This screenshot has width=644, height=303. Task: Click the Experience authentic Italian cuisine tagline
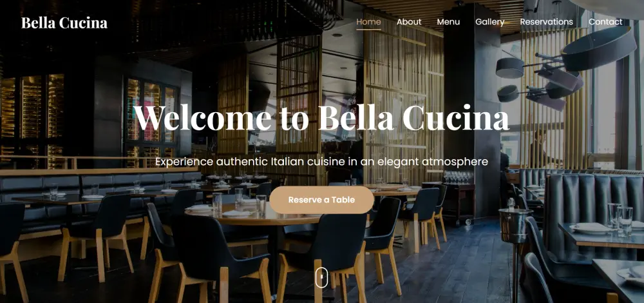pos(321,162)
